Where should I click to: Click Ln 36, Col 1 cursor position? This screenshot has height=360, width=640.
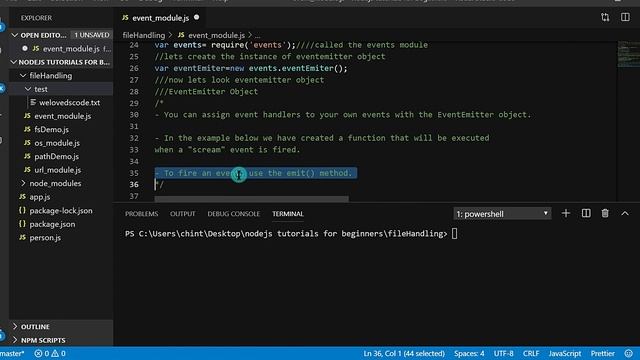coord(404,353)
